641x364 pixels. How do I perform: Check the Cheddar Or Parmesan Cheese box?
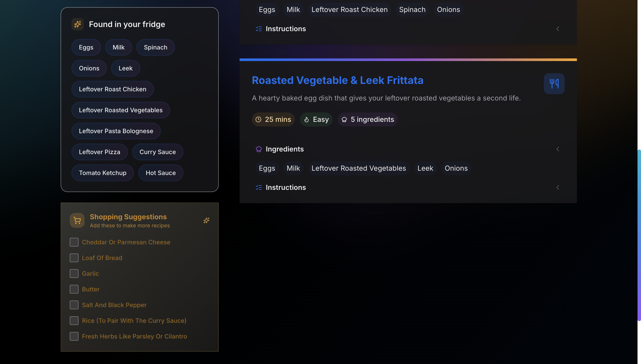(74, 242)
